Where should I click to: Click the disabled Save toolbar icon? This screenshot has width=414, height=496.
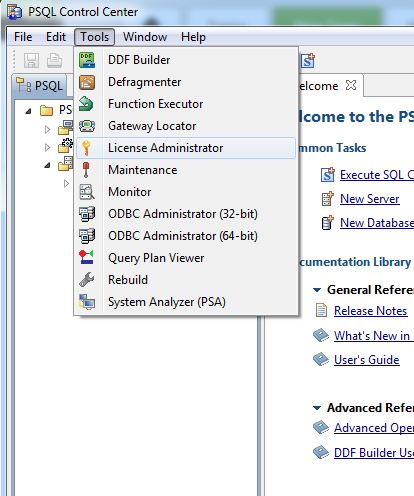click(31, 61)
